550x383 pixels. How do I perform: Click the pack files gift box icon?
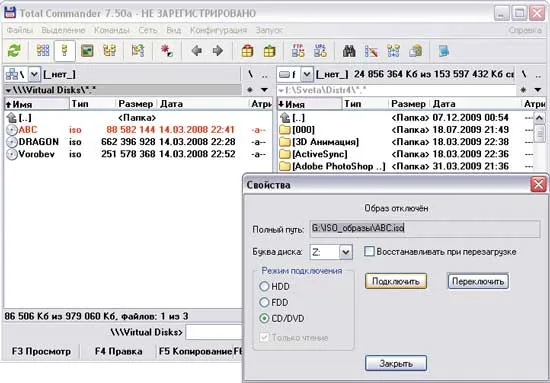tap(247, 51)
